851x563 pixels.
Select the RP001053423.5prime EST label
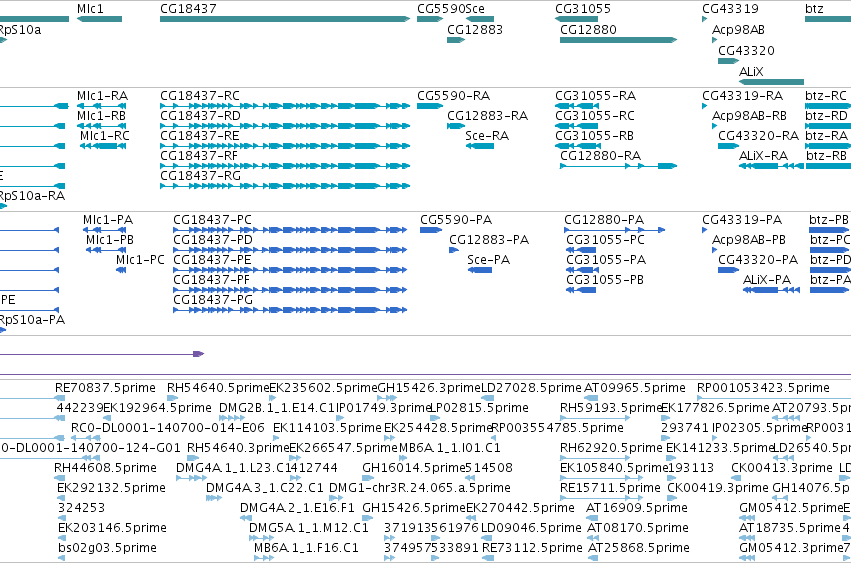click(x=763, y=388)
